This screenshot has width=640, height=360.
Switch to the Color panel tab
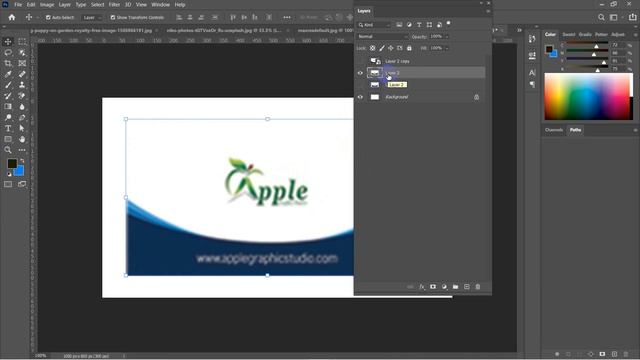point(550,34)
